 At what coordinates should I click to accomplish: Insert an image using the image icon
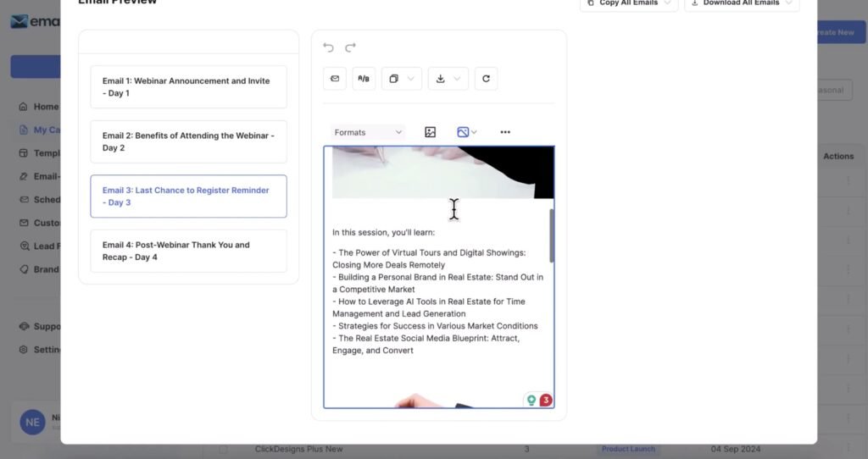(430, 132)
